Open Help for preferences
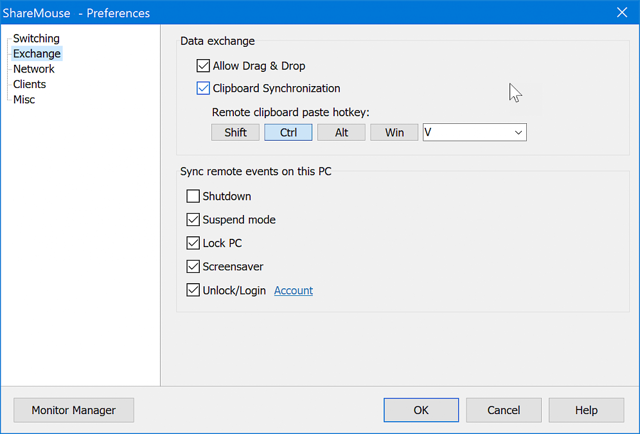This screenshot has height=434, width=640. pyautogui.click(x=586, y=410)
